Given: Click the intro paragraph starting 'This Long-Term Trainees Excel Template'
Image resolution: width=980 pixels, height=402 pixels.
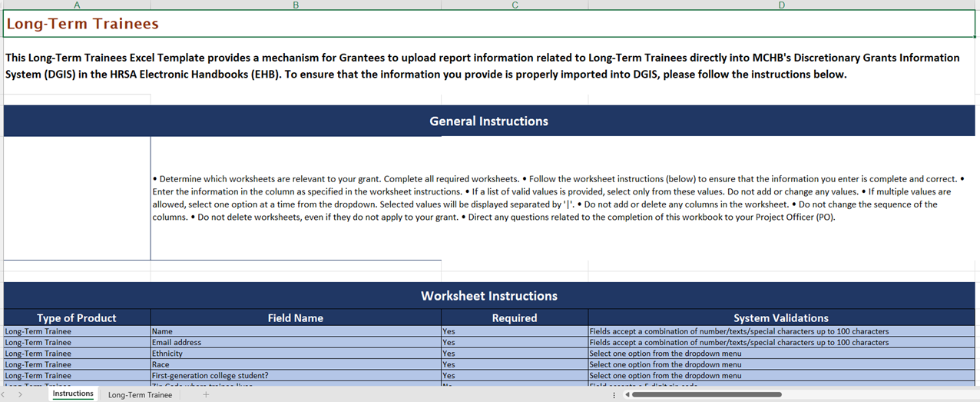Looking at the screenshot, I should tap(482, 66).
